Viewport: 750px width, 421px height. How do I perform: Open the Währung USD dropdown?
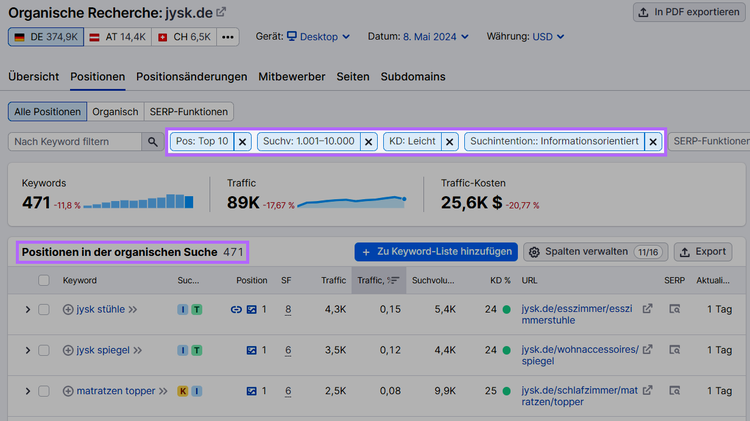pos(548,37)
